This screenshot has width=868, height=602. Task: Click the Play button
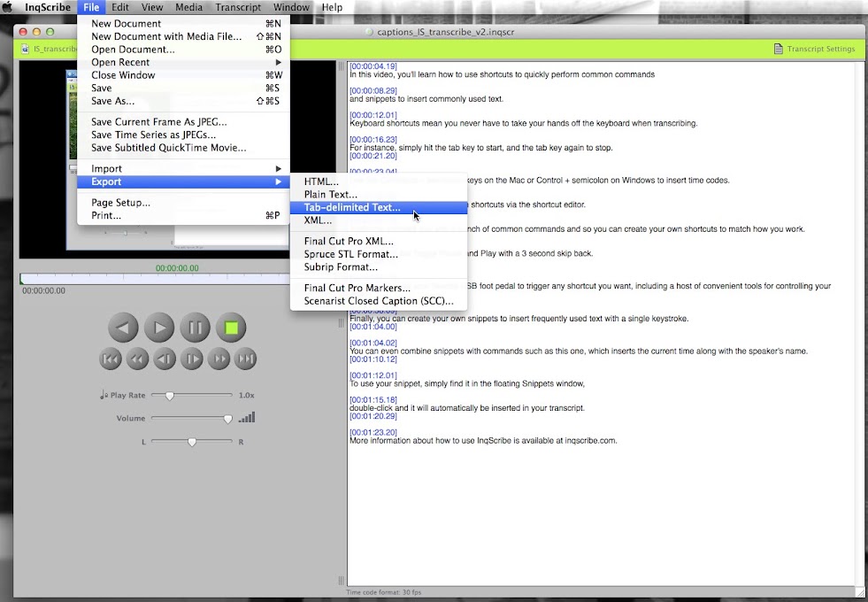[159, 328]
